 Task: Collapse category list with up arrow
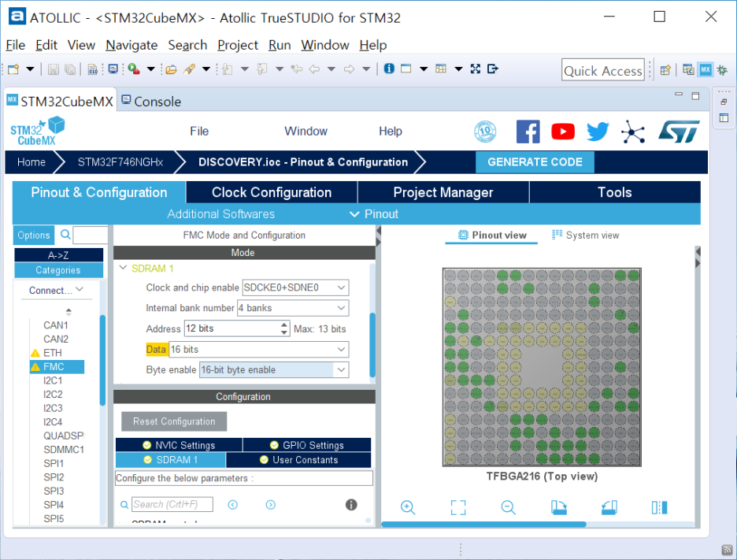69,311
